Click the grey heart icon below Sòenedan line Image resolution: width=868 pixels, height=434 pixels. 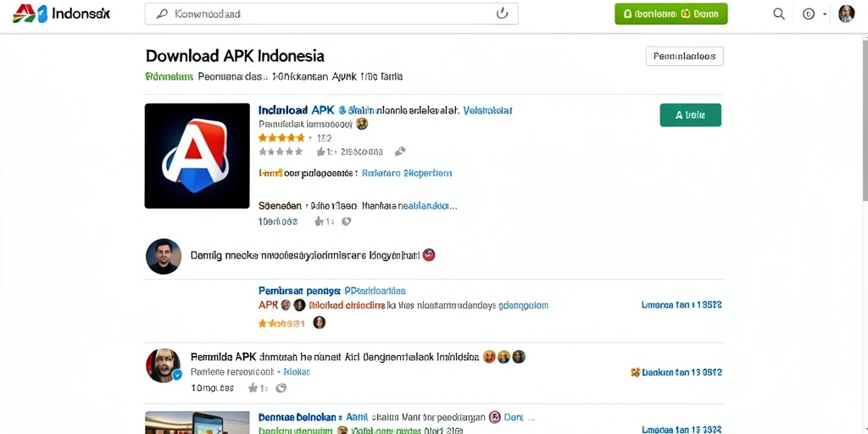tap(347, 221)
